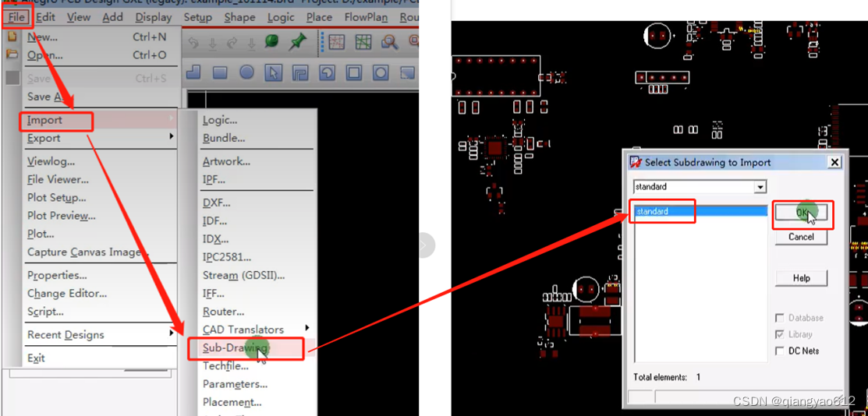
Task: Click the magnifier Zoom icon in toolbar
Action: 390,42
